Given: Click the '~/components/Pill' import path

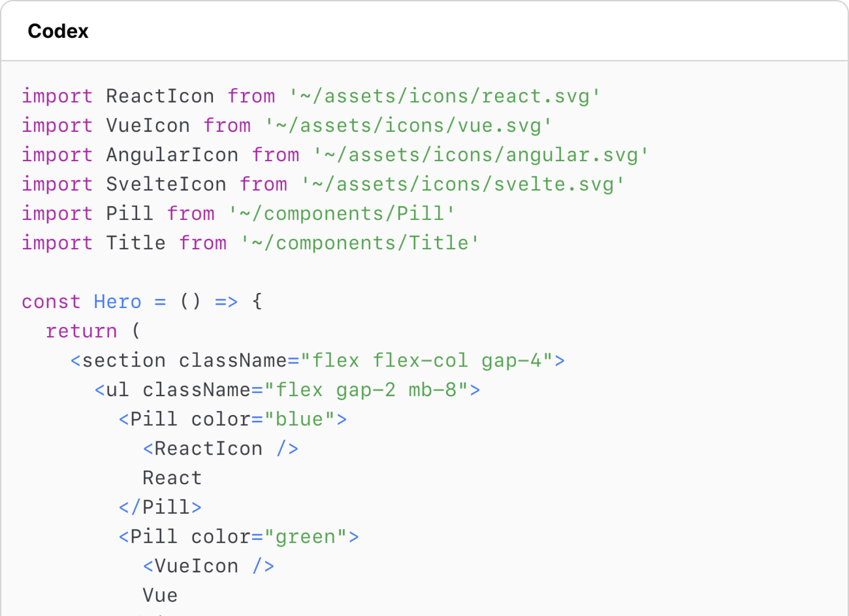Looking at the screenshot, I should point(342,214).
